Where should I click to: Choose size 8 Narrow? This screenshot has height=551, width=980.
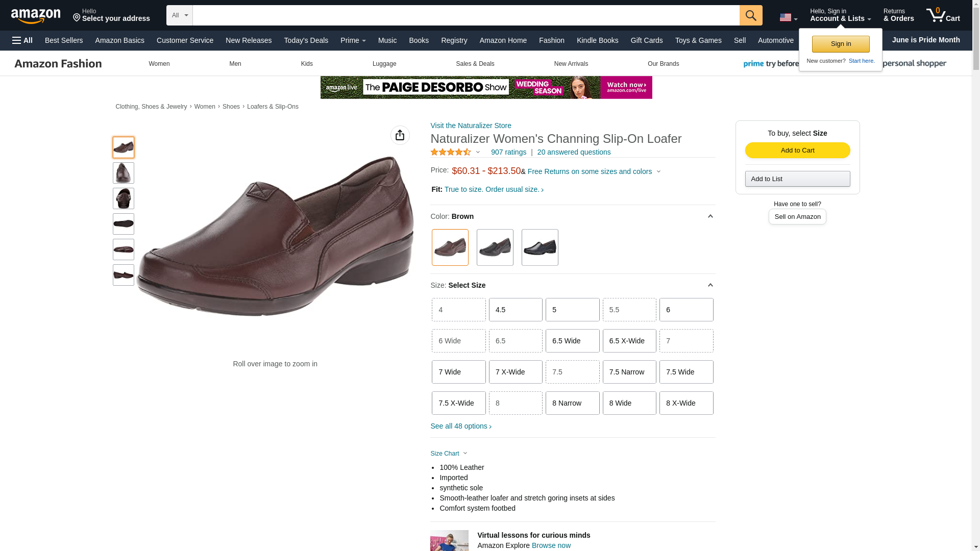tap(572, 403)
